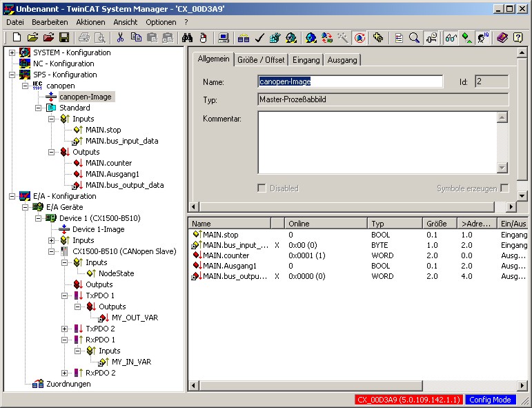Sort list by the Größe column header
This screenshot has width=532, height=408.
click(x=440, y=224)
